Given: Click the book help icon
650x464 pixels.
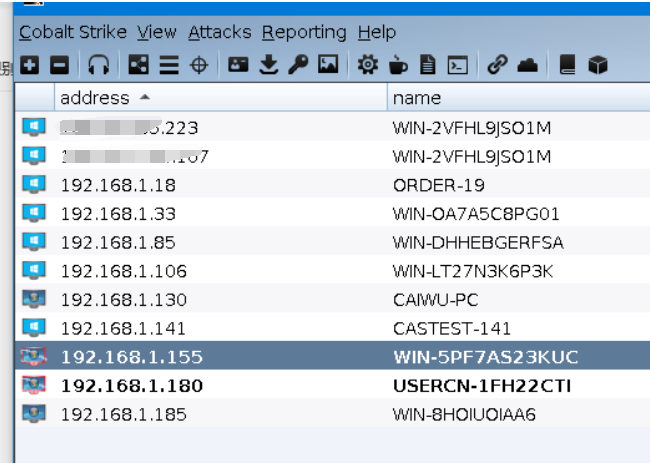Looking at the screenshot, I should (x=568, y=65).
